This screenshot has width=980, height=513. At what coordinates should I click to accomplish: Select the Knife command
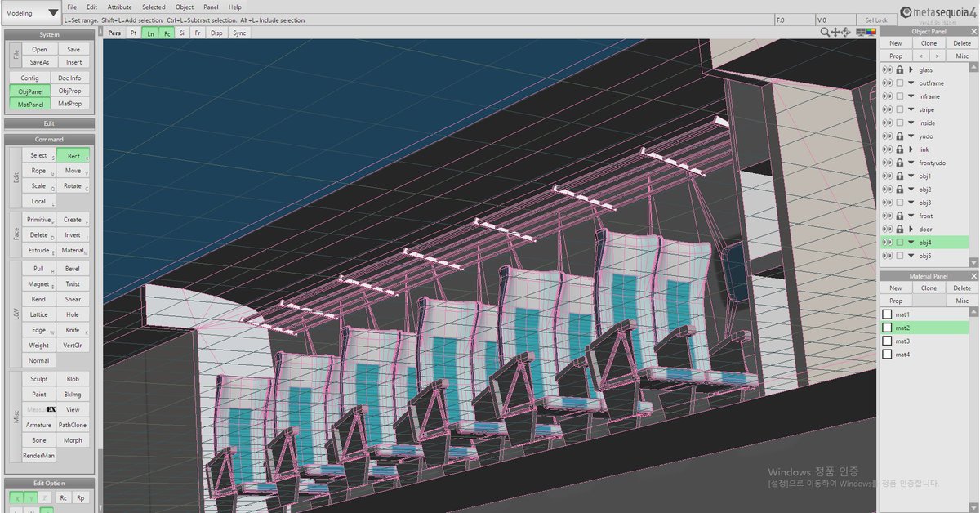point(73,330)
